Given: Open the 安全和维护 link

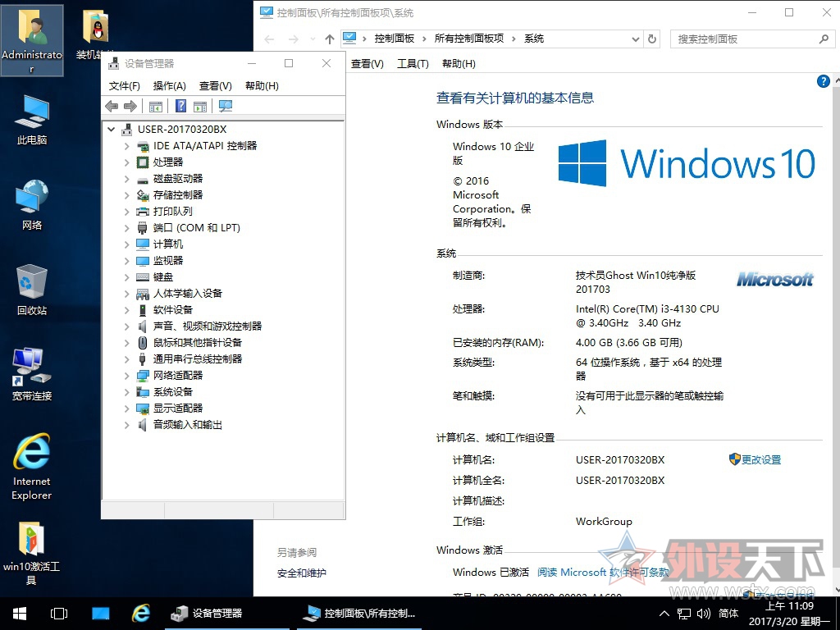Looking at the screenshot, I should (301, 573).
